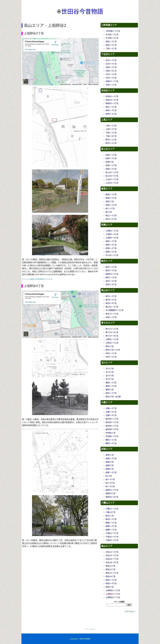
Task: Click Directions icon on the 3 Chome map
Action: click(x=55, y=42)
